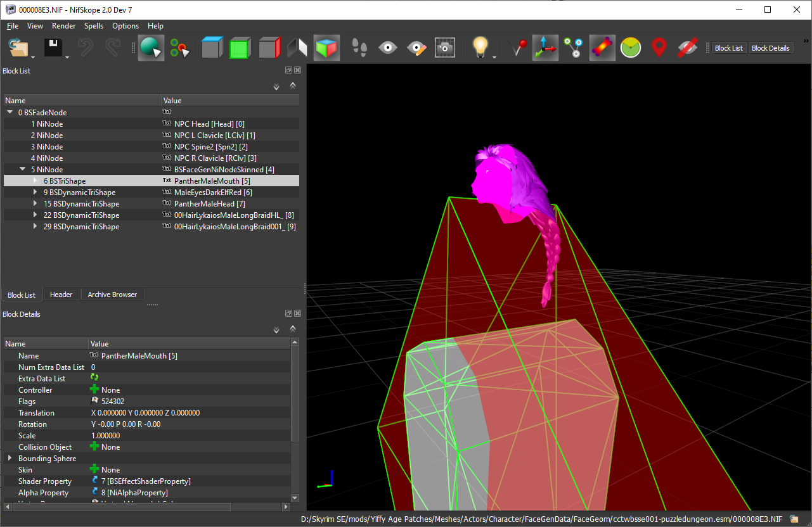Click the Load file icon in toolbar
The width and height of the screenshot is (812, 527).
tap(19, 48)
